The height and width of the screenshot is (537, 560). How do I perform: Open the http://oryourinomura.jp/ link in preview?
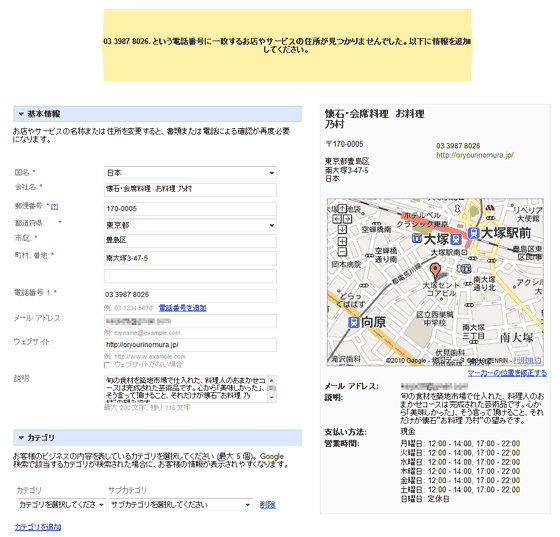point(475,155)
